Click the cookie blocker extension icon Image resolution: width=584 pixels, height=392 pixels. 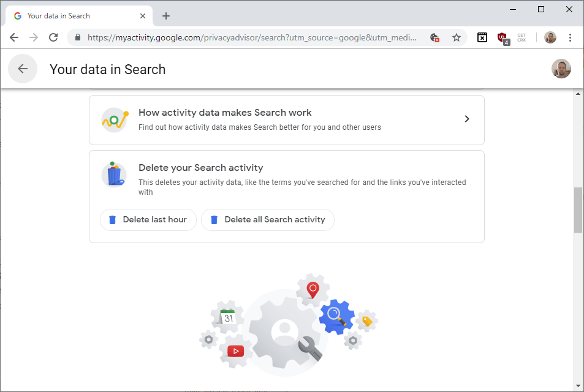(x=435, y=37)
